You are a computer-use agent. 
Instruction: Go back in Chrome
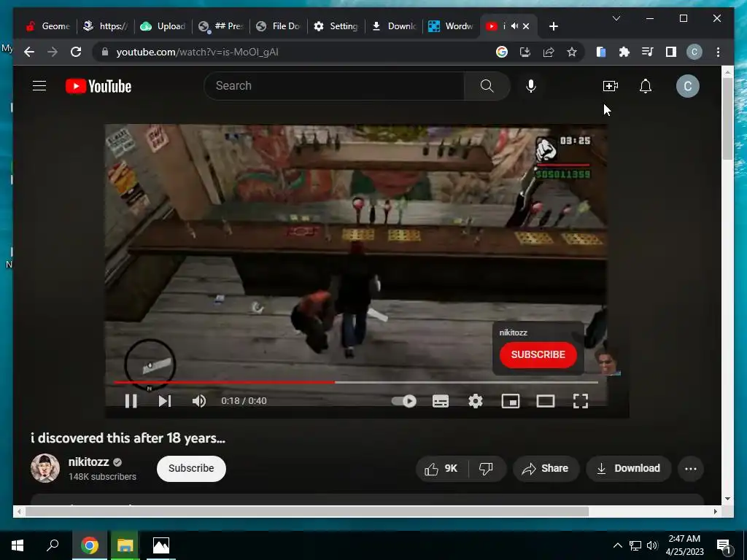tap(29, 52)
